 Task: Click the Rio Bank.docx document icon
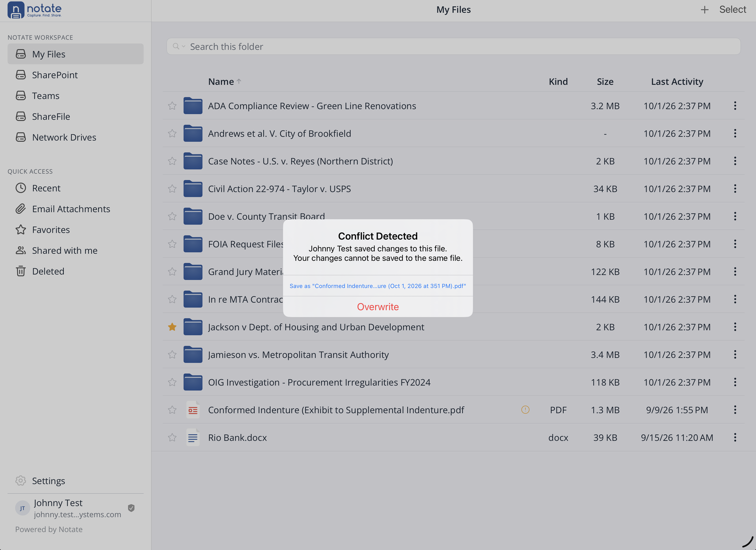(193, 438)
